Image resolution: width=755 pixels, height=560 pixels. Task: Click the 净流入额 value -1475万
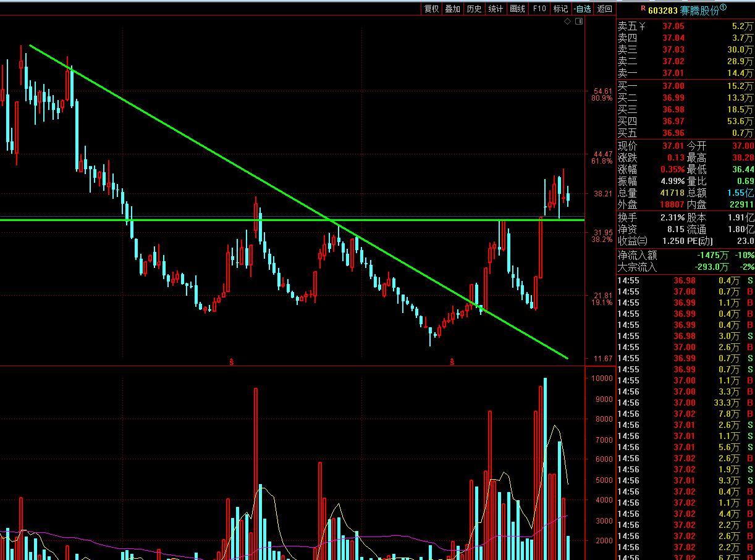(x=712, y=255)
